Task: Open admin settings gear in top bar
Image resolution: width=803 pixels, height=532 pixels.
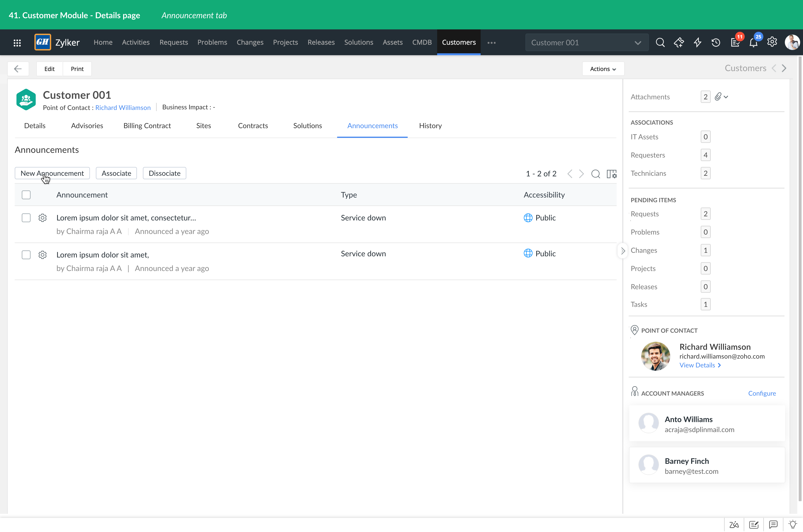Action: click(x=772, y=42)
